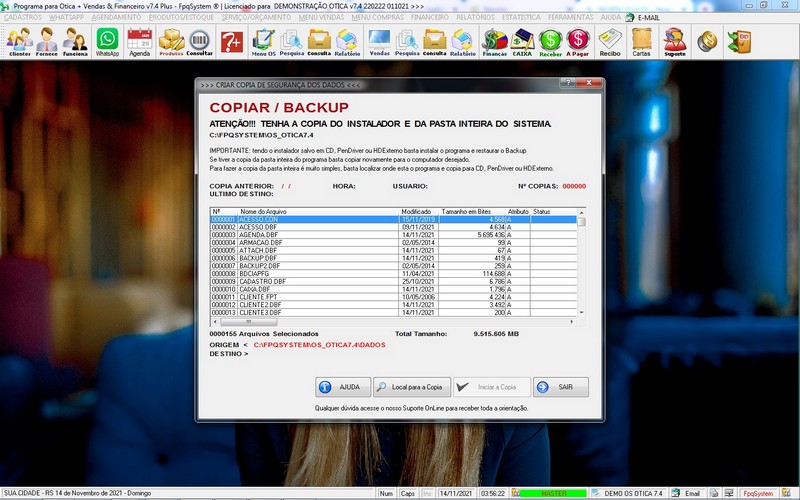The image size is (800, 500).
Task: Select the BACKUP2.DBF file row
Action: pos(393,266)
